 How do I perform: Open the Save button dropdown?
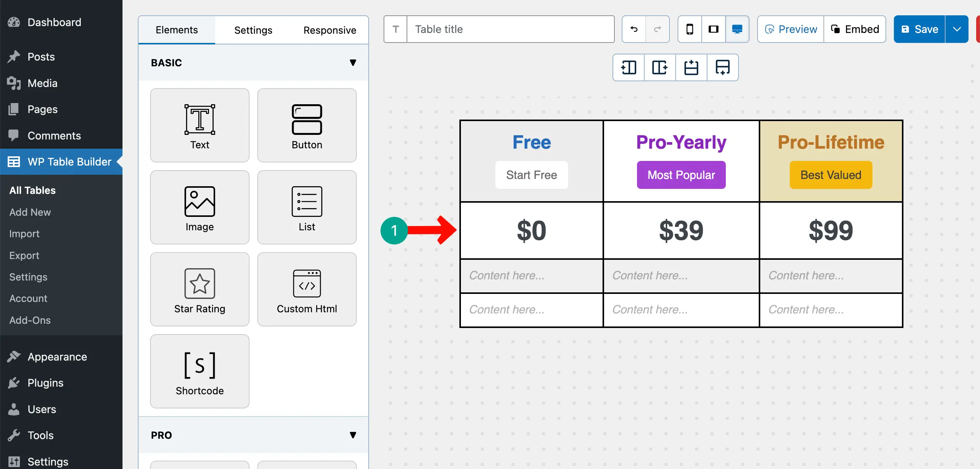click(x=957, y=29)
